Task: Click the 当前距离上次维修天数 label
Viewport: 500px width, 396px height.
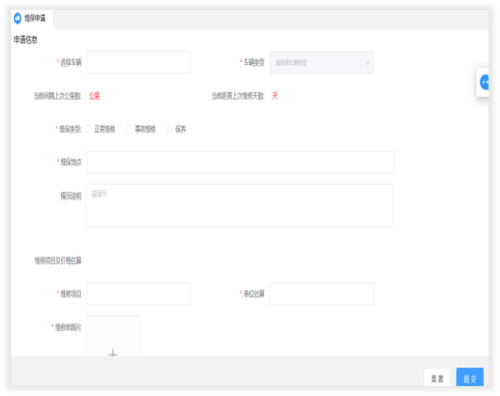Action: (238, 96)
